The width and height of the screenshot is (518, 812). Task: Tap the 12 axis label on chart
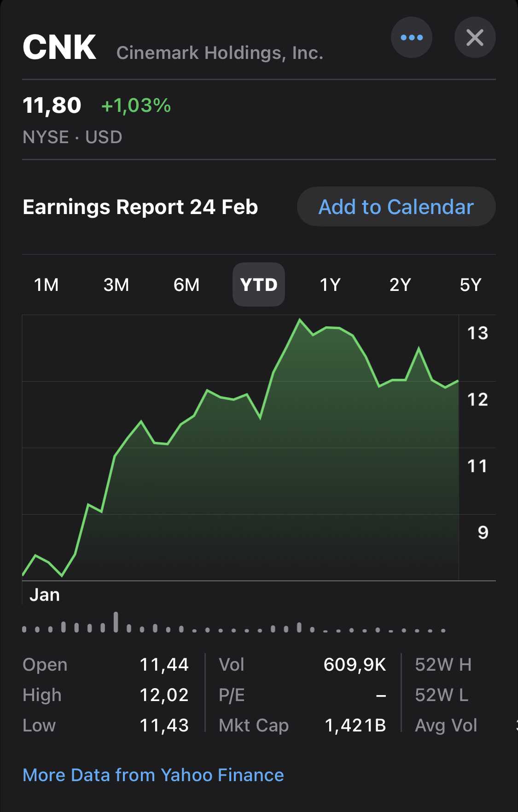477,400
